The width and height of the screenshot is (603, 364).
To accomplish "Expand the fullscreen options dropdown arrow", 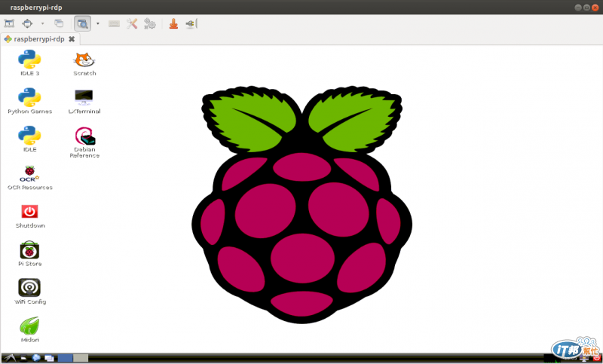I will (x=43, y=23).
